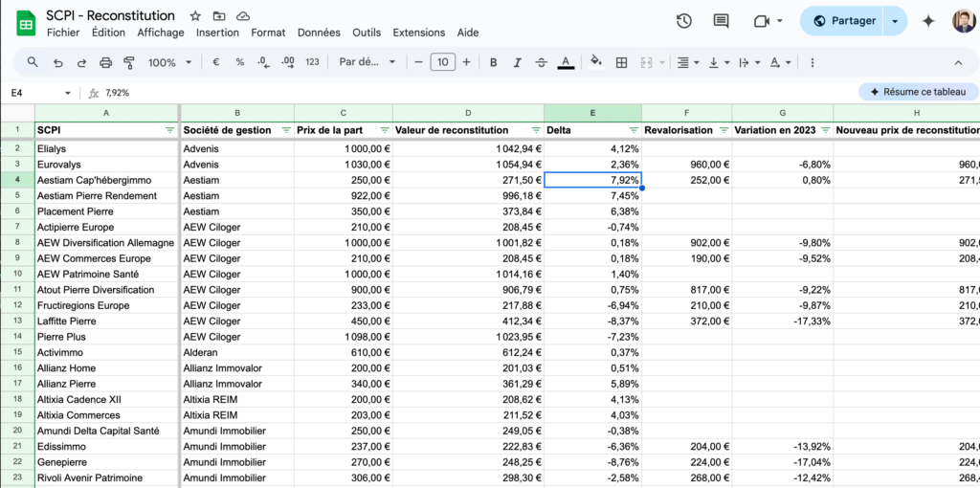
Task: Open the Outils menu
Action: click(367, 33)
